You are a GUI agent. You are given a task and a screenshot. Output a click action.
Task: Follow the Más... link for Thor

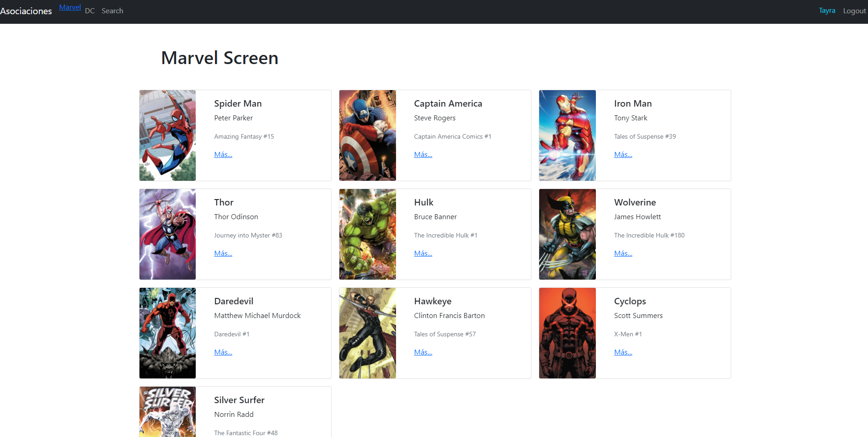[223, 254]
